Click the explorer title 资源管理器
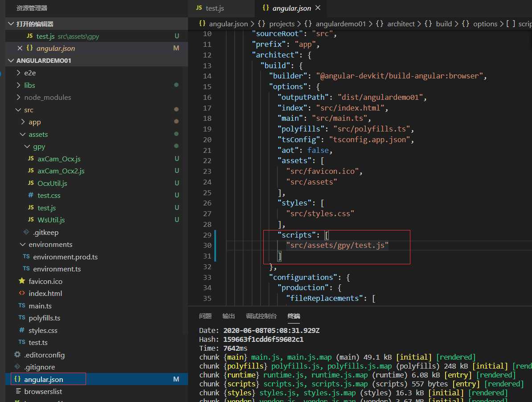Screen dimensions: 532x402 [x=32, y=8]
